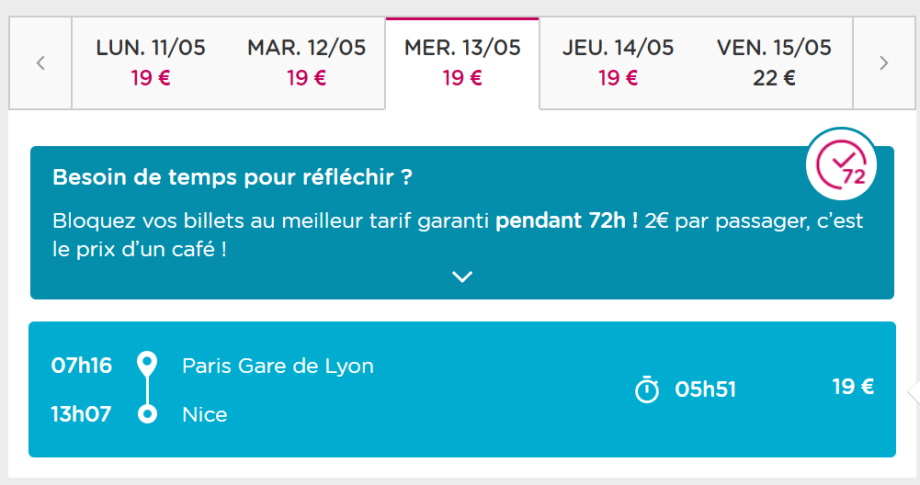
Task: Switch to the MAR. 12/05 tab
Action: [306, 62]
